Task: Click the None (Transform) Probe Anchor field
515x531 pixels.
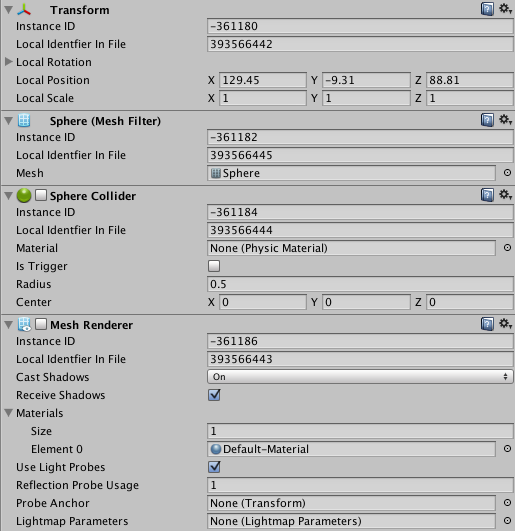Action: (351, 503)
